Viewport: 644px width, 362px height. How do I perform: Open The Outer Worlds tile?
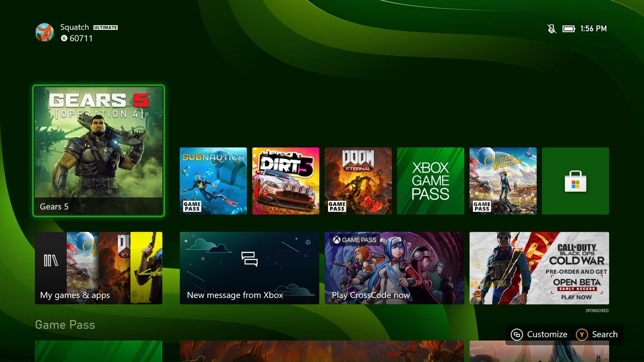click(503, 181)
